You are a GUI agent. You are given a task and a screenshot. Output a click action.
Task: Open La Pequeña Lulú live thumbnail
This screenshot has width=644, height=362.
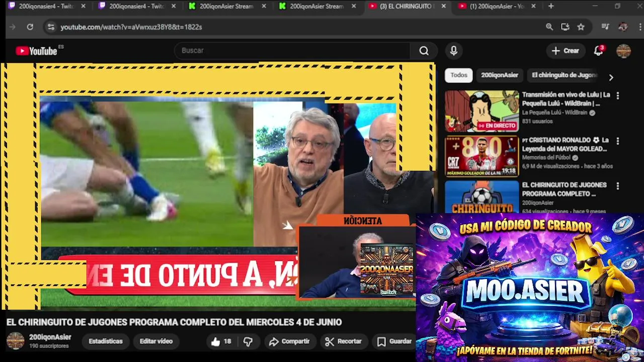coord(481,111)
